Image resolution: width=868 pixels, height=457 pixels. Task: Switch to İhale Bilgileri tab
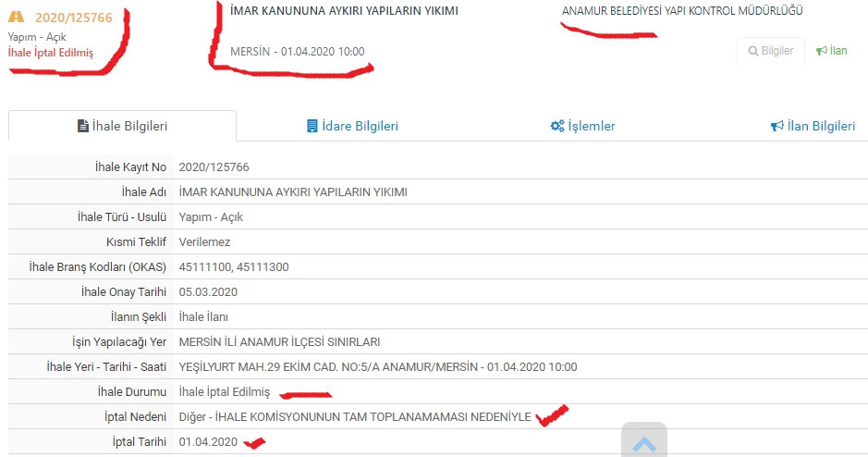tap(122, 127)
